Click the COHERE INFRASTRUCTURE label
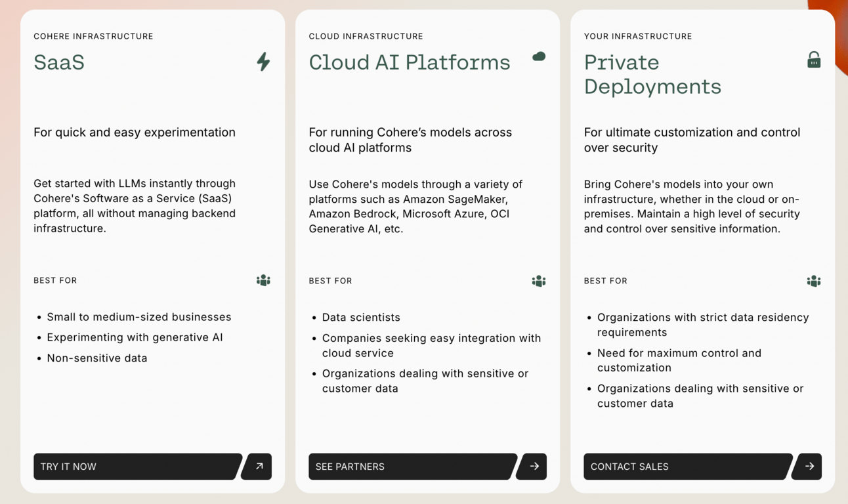 click(x=93, y=36)
